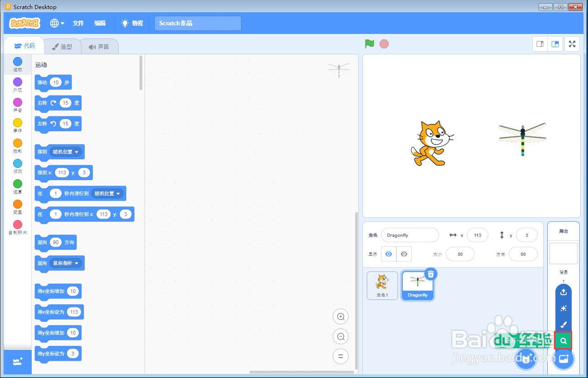Switch to the 代码 tab
Image resolution: width=588 pixels, height=378 pixels.
(24, 46)
